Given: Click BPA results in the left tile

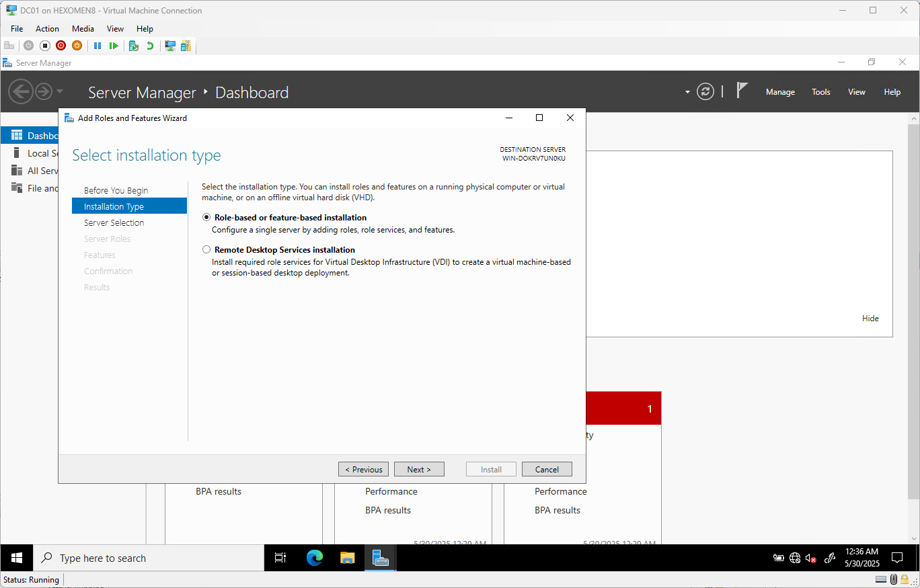Looking at the screenshot, I should click(219, 491).
